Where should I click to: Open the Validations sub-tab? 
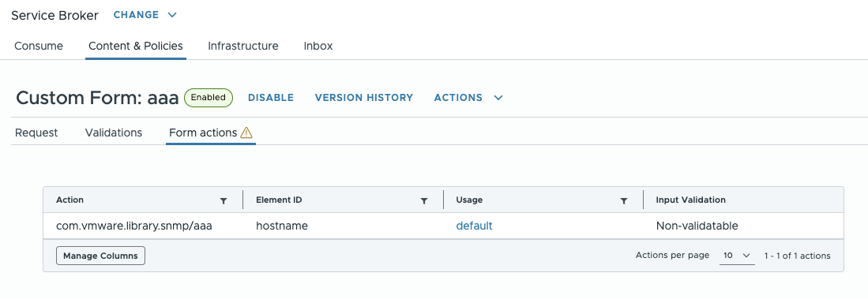click(x=114, y=133)
